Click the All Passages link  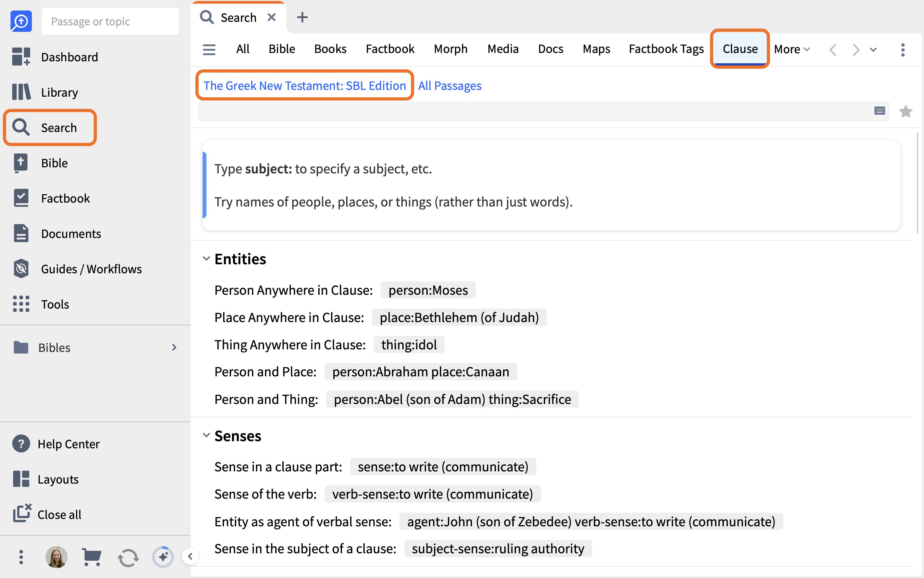click(x=449, y=85)
